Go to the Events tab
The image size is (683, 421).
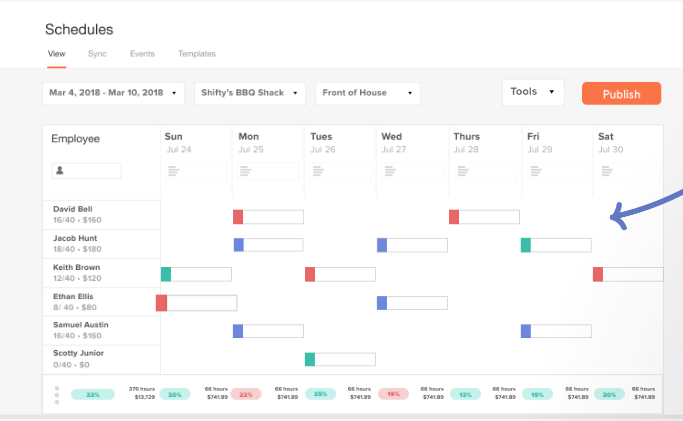[142, 54]
